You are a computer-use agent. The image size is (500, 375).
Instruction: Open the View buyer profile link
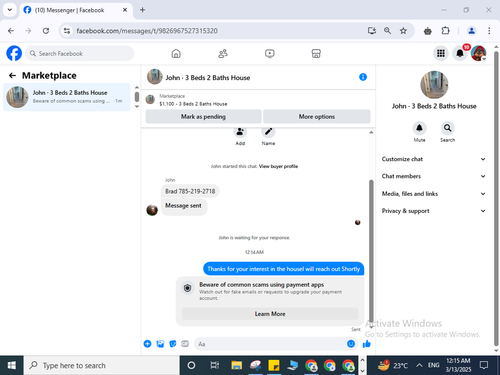278,166
